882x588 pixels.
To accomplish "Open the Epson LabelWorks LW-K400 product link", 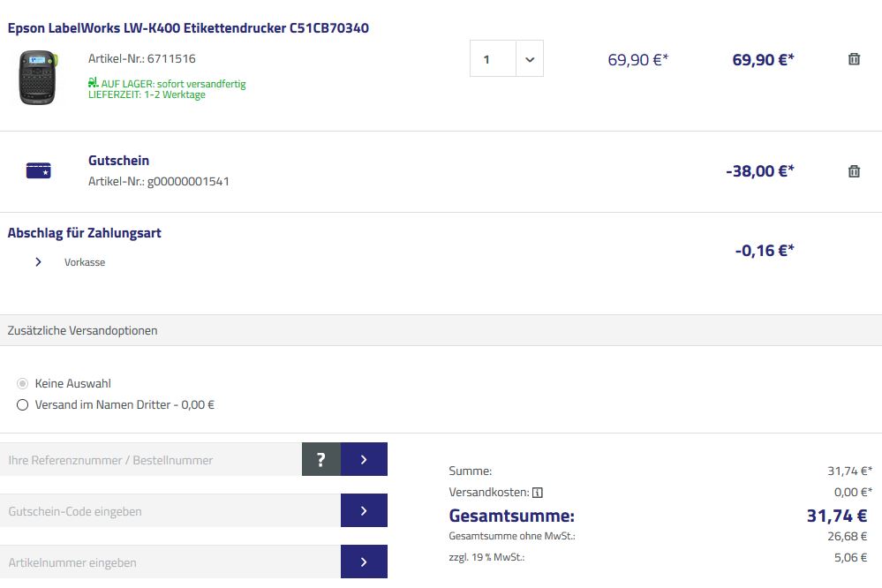I will [188, 28].
